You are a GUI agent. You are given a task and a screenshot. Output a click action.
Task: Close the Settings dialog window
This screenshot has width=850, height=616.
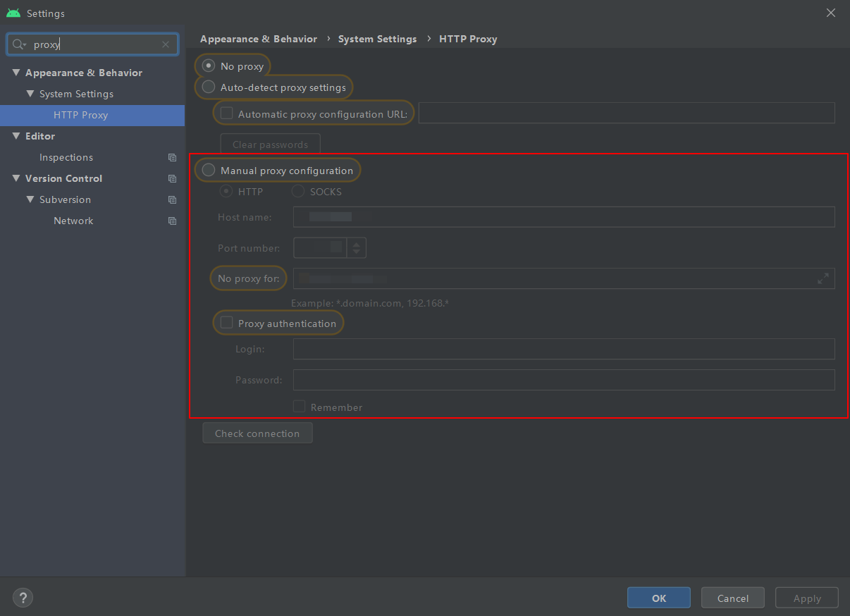[831, 13]
